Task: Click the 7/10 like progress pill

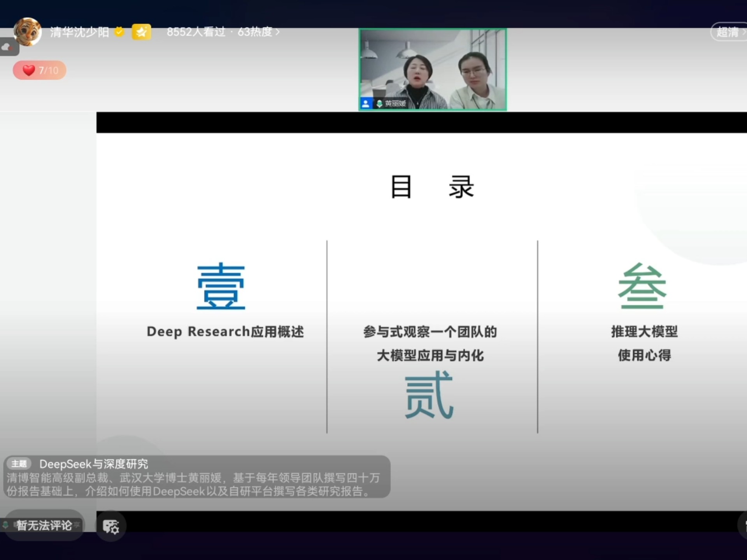Action: coord(39,70)
